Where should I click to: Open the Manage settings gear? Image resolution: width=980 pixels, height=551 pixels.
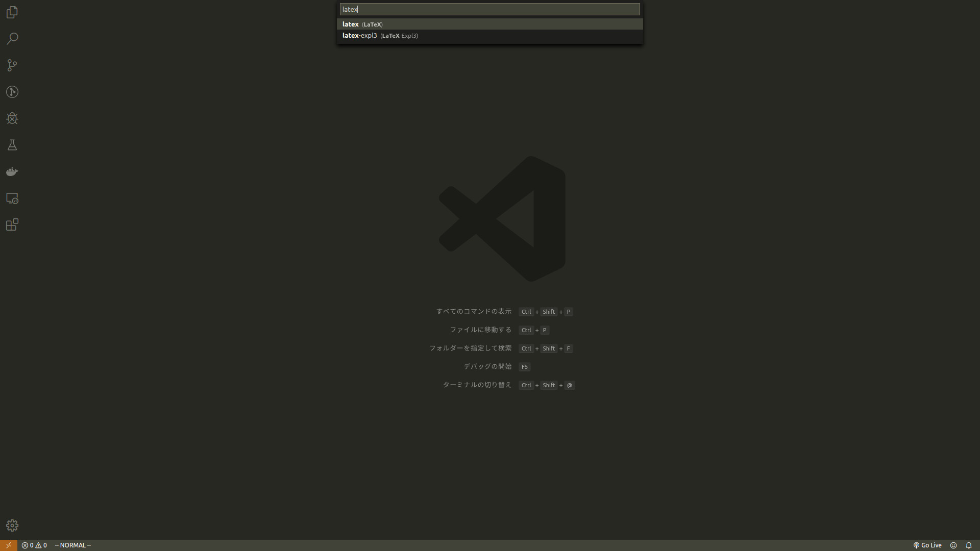point(12,525)
